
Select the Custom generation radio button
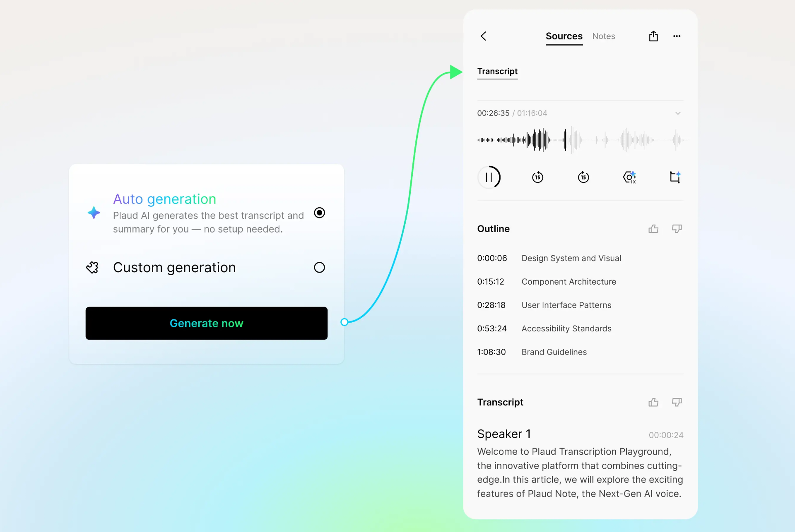pos(319,268)
